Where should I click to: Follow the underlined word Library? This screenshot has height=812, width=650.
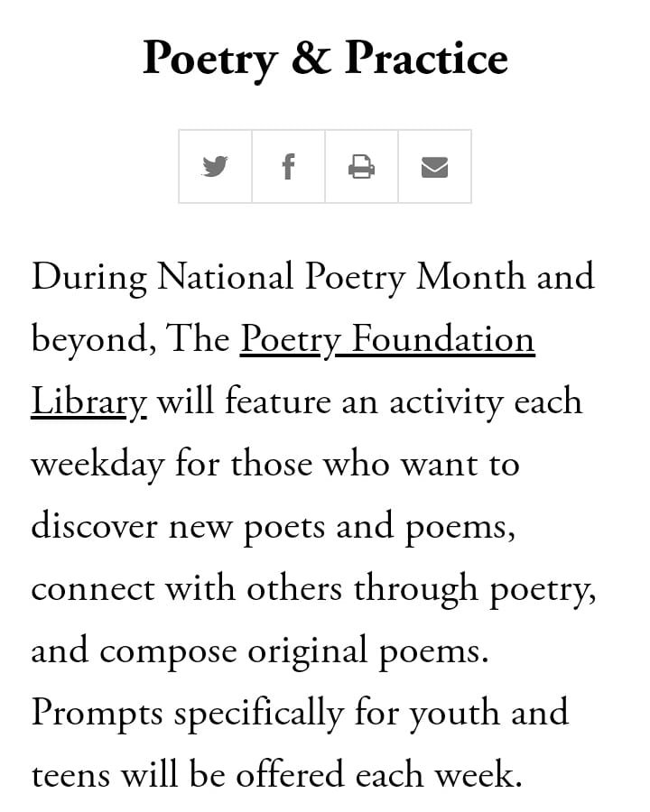pyautogui.click(x=88, y=402)
